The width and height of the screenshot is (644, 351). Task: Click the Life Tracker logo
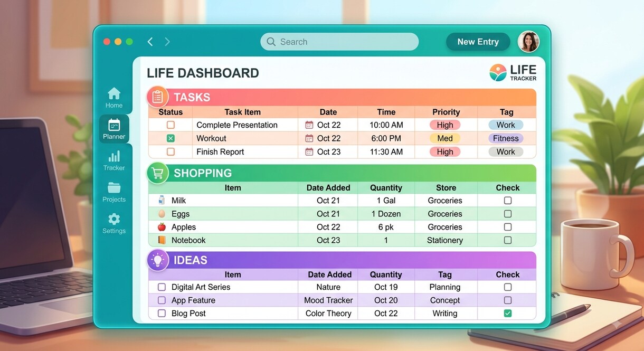tap(513, 73)
